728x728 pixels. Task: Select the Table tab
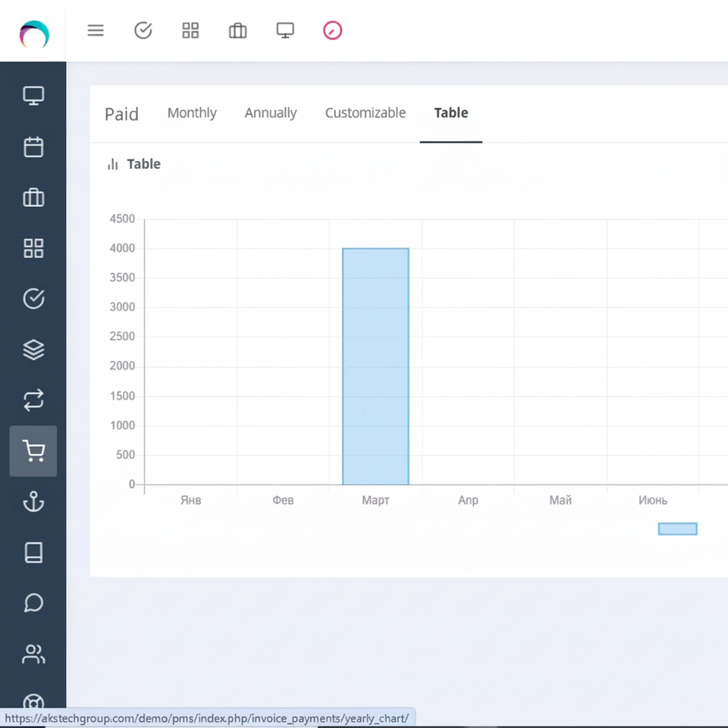451,113
